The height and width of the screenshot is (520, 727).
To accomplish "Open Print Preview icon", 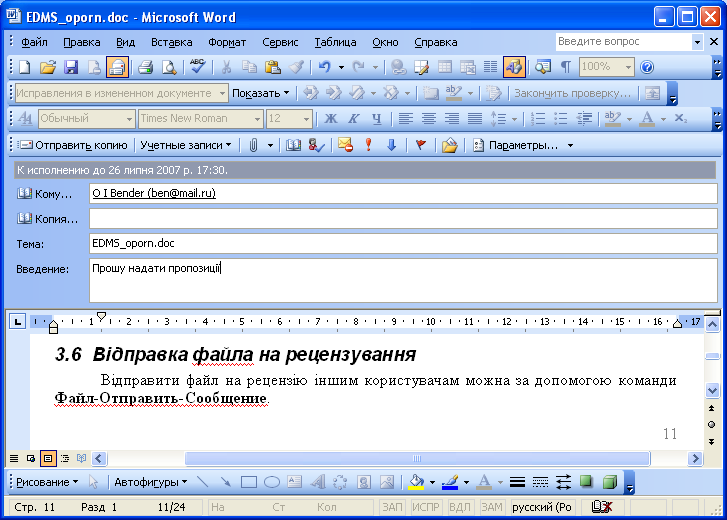I will pyautogui.click(x=169, y=67).
